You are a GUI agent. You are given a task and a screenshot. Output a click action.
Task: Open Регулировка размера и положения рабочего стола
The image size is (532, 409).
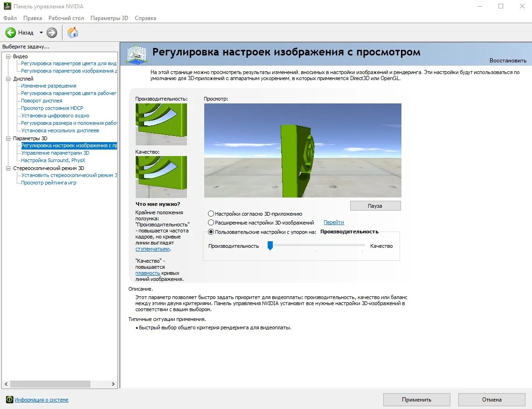click(x=69, y=123)
